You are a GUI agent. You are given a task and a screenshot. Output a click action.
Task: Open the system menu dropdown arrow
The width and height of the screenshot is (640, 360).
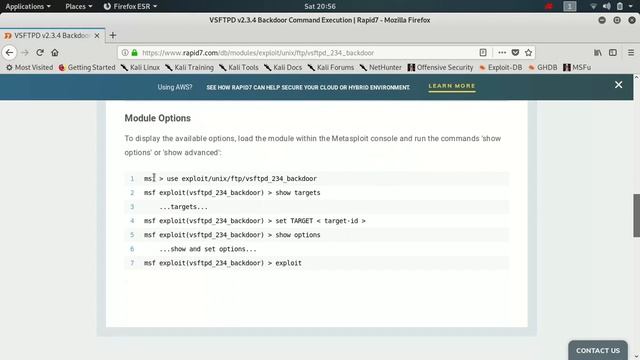631,6
